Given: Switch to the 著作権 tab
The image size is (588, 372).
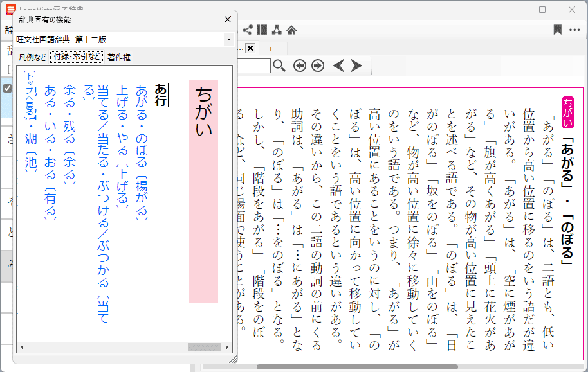Looking at the screenshot, I should (x=119, y=57).
